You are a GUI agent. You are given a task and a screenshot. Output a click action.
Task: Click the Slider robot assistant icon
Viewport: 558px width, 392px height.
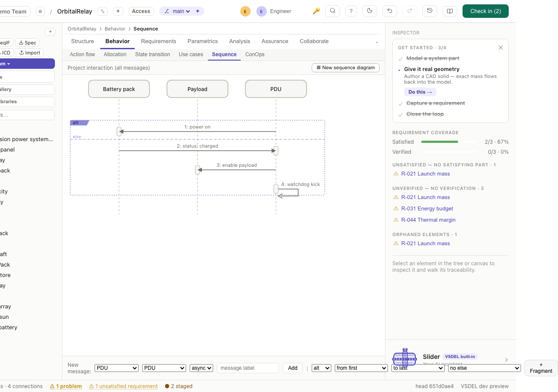[405, 358]
